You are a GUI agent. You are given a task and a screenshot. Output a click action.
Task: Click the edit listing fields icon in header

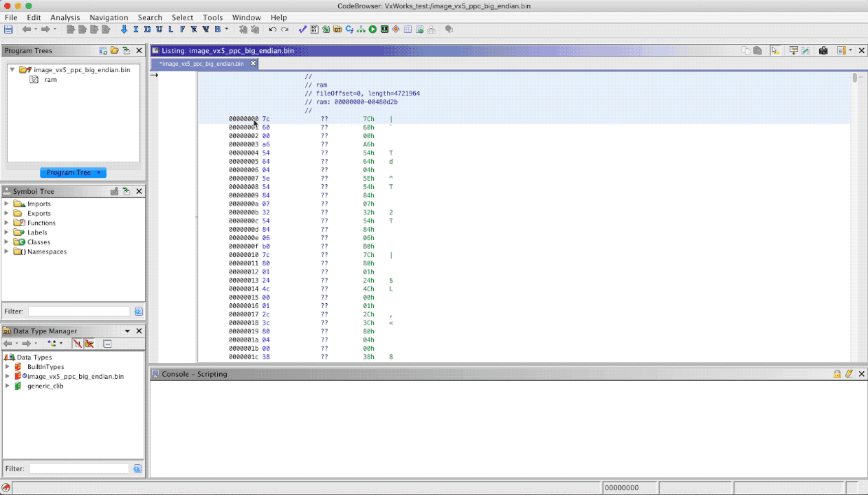(x=794, y=51)
